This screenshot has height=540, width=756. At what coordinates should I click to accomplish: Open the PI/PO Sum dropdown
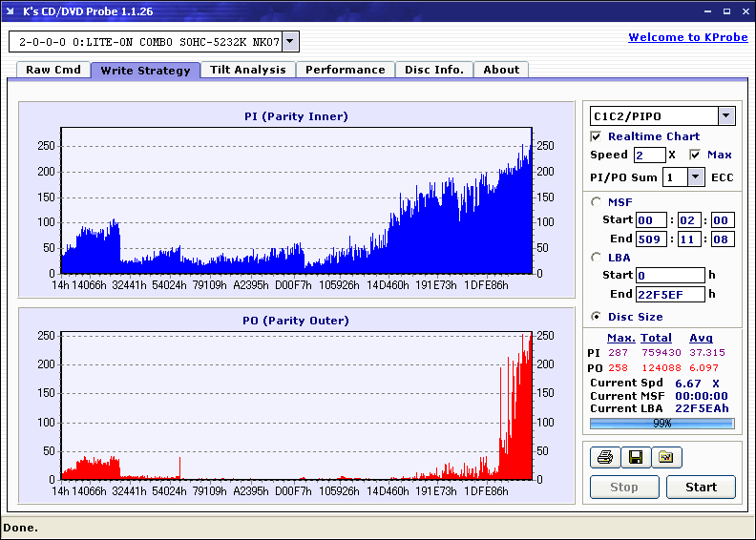pos(695,177)
